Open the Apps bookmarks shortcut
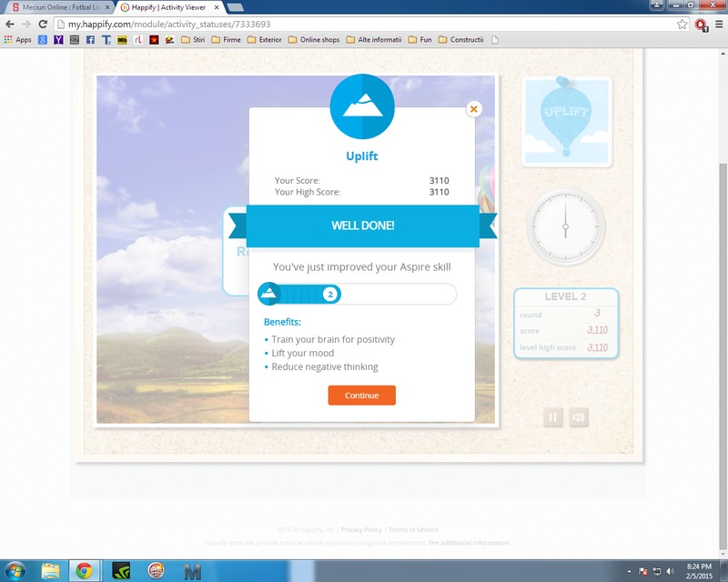 pos(17,40)
